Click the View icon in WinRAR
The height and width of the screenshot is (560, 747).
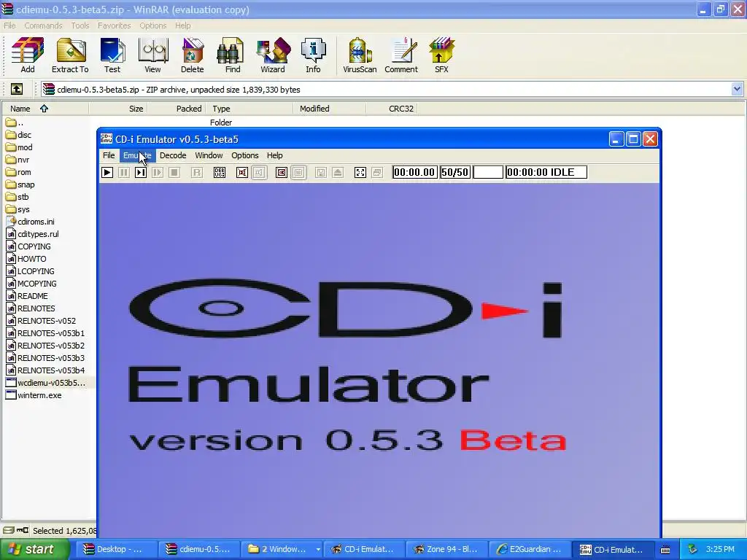152,55
